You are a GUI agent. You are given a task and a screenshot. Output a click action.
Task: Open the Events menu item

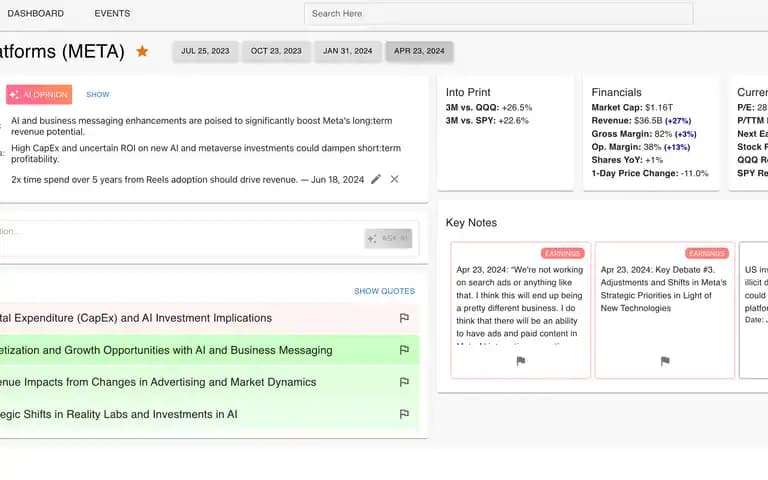pyautogui.click(x=112, y=13)
